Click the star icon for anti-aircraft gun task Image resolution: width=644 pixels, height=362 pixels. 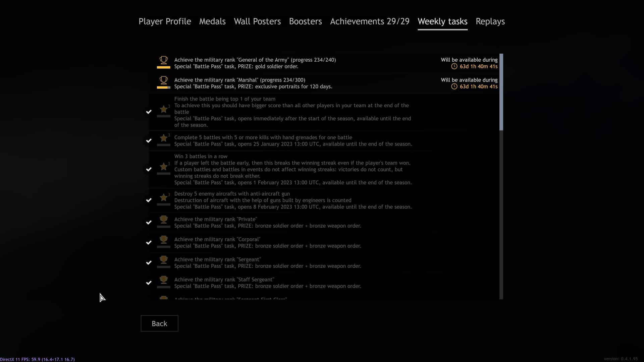pyautogui.click(x=163, y=197)
